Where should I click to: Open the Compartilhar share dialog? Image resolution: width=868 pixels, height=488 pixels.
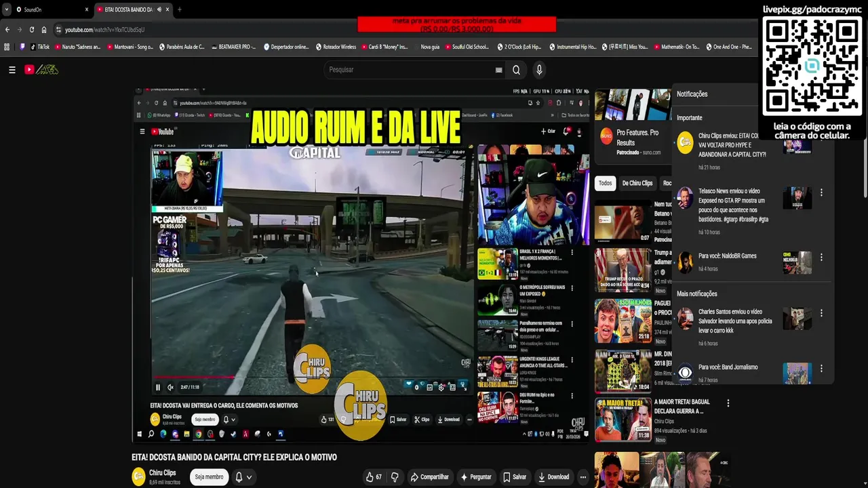pyautogui.click(x=429, y=477)
